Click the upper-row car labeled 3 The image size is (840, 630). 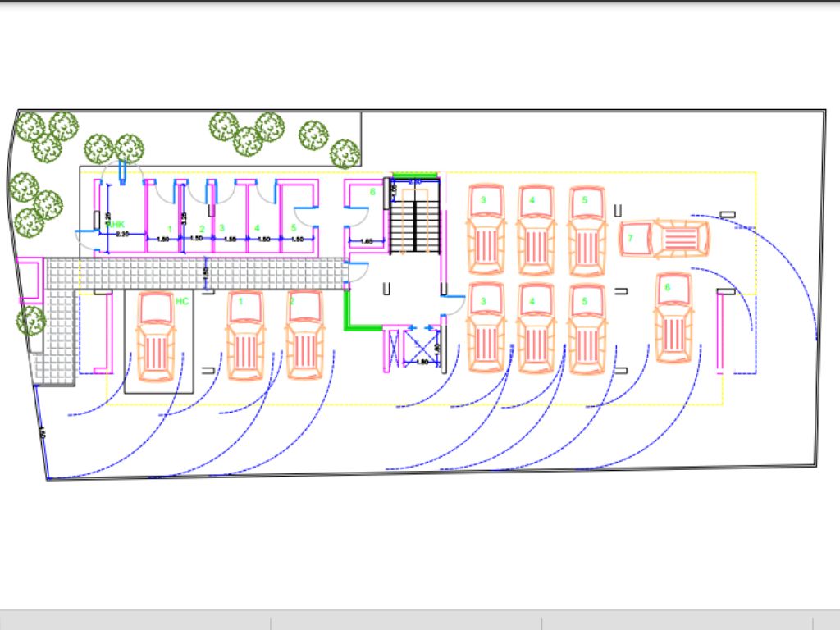pyautogui.click(x=484, y=230)
